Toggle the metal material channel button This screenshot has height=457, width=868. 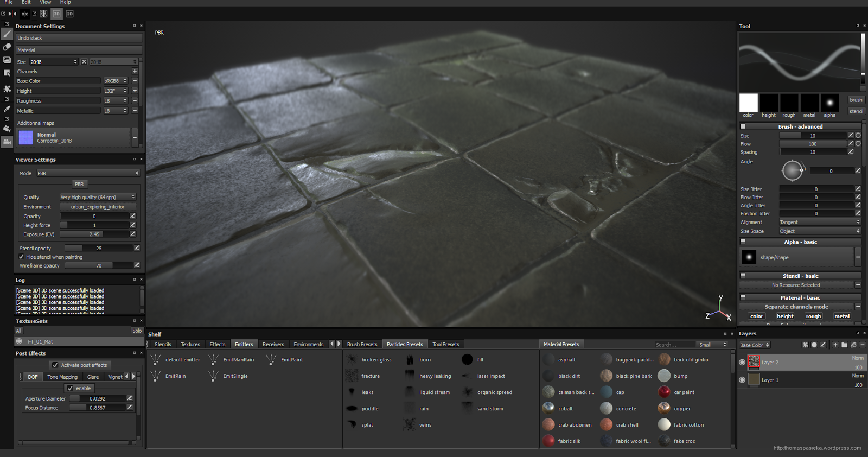click(x=842, y=316)
